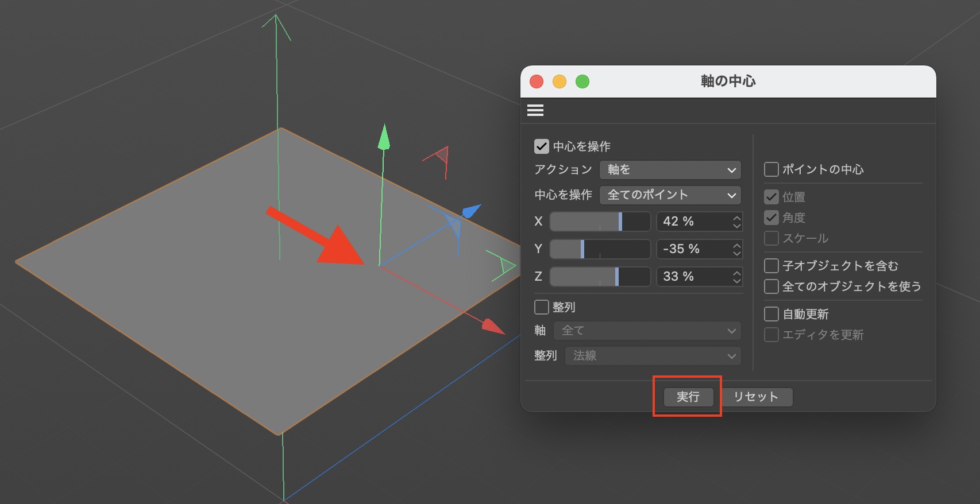Click the X percentage slider
Viewport: 980px width, 504px height.
pyautogui.click(x=600, y=222)
